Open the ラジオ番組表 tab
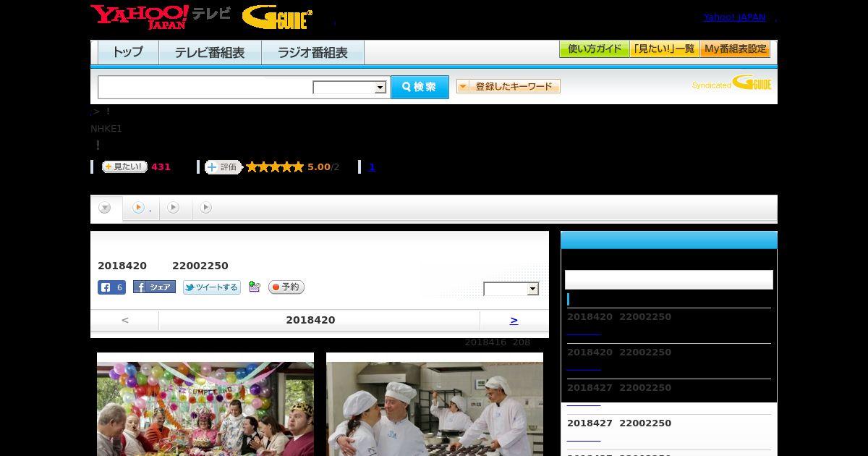This screenshot has width=868, height=456. [x=312, y=53]
